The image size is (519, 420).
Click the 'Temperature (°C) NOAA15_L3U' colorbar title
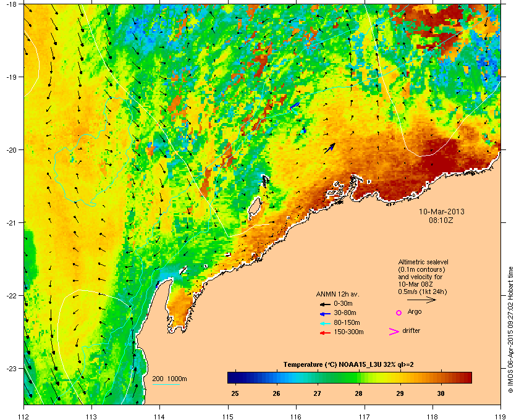point(348,365)
